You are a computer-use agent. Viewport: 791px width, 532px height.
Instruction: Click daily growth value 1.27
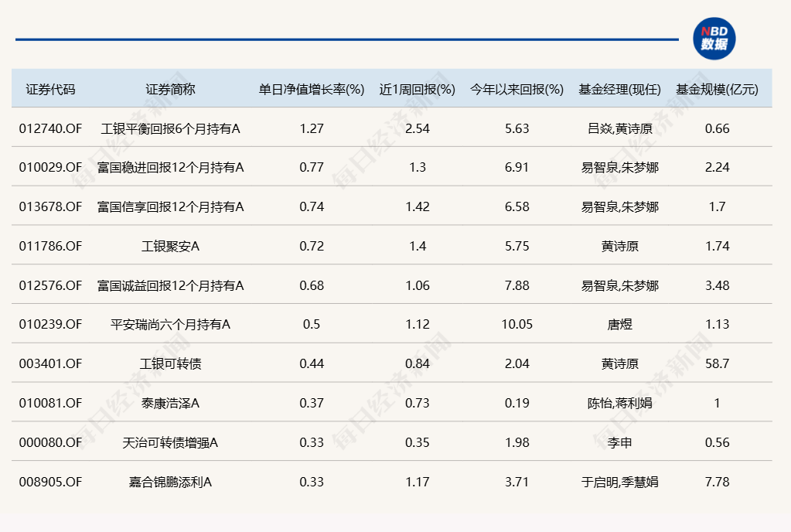pos(312,128)
